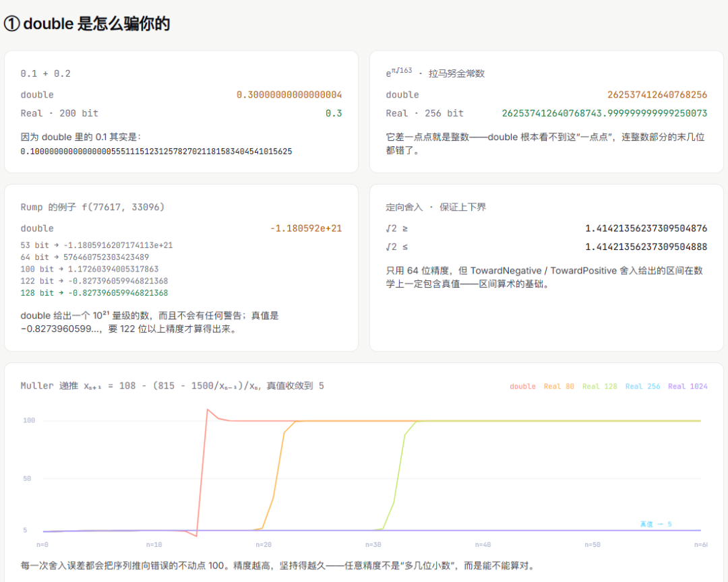This screenshot has width=728, height=582.
Task: Select the value -1.180592e+21
Action: click(x=306, y=228)
